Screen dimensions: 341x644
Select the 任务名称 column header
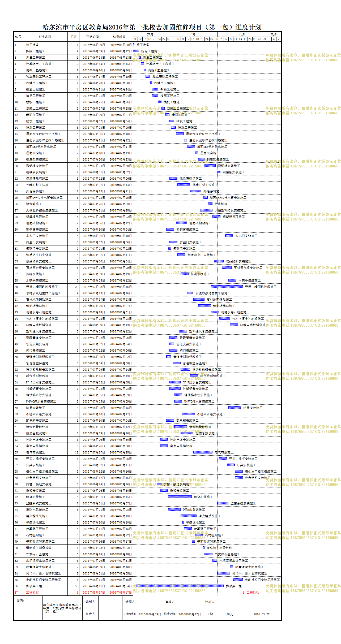click(45, 37)
